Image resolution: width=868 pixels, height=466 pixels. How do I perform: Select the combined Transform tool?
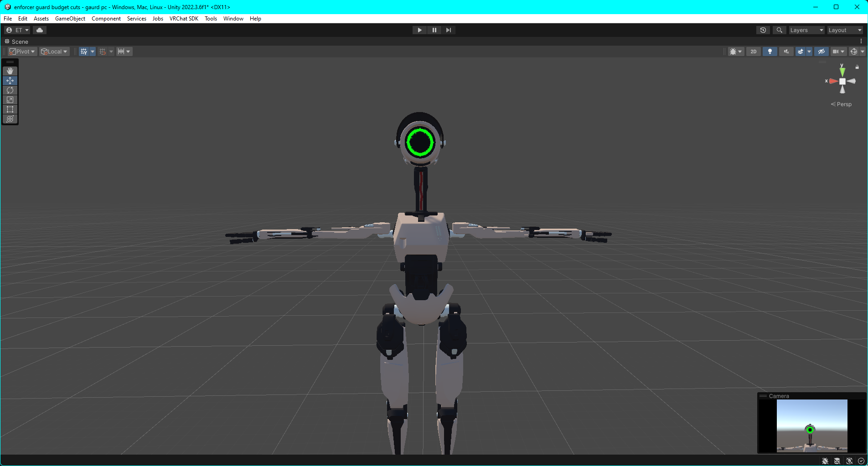[x=10, y=119]
